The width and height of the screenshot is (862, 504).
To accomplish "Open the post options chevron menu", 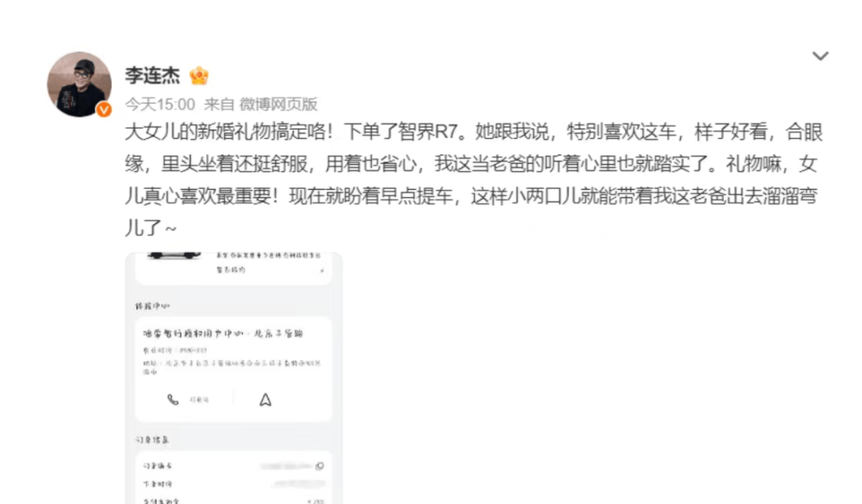I will click(820, 56).
